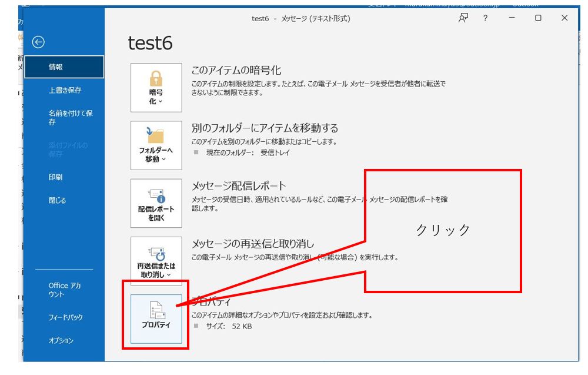Click the contact card icon in the title bar
588x375 pixels.
(x=462, y=18)
